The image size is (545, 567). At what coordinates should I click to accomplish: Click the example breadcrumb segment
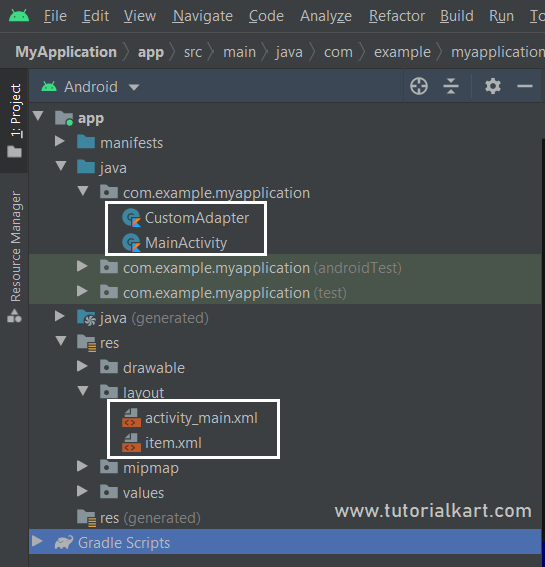[402, 52]
